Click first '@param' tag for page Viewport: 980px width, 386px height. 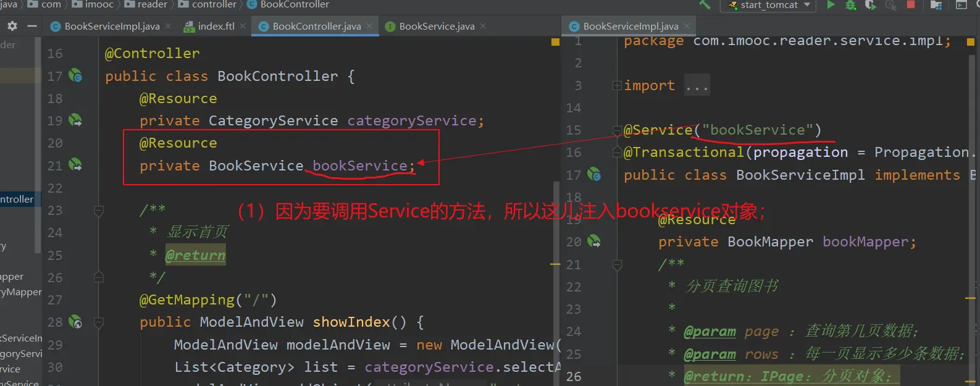(710, 332)
